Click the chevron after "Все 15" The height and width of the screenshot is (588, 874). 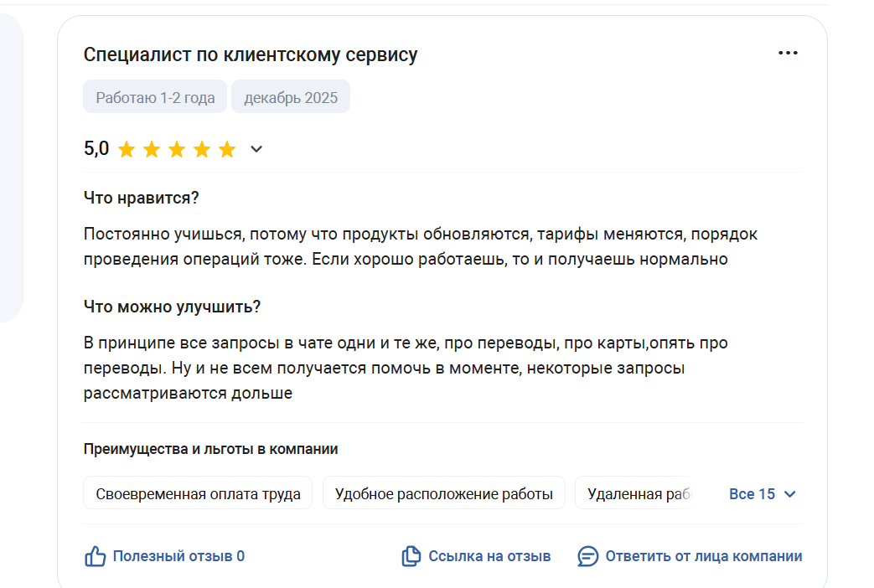click(x=789, y=494)
